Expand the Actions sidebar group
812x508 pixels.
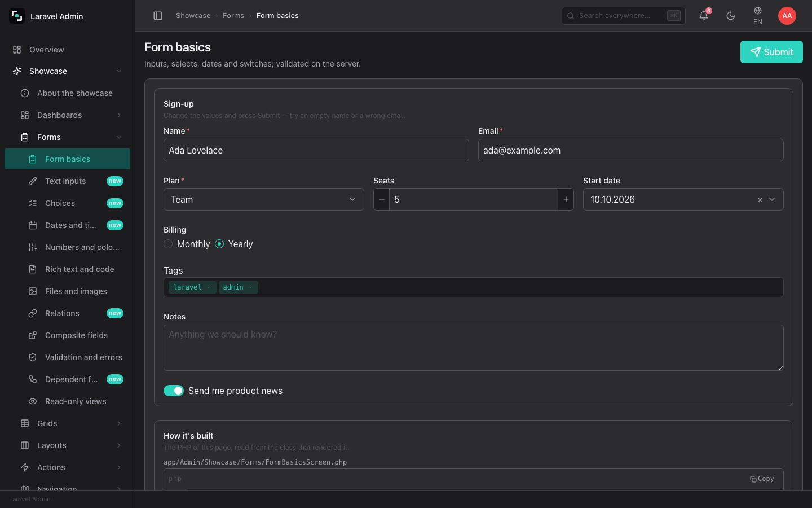68,467
